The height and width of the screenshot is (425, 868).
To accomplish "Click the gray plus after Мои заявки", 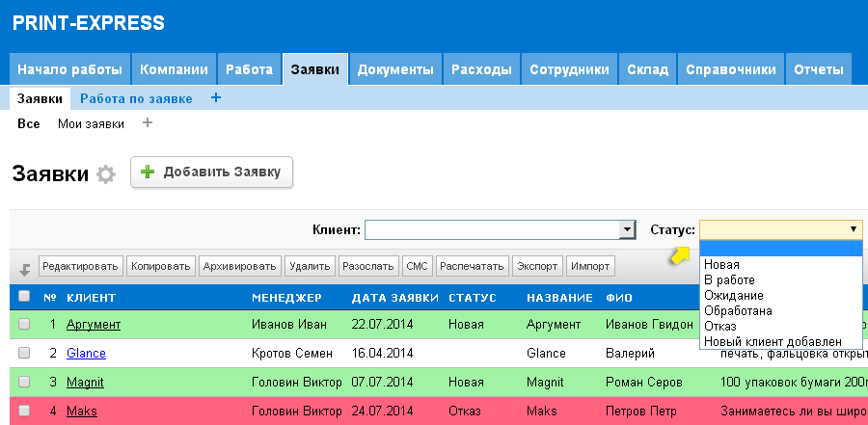I will [148, 123].
